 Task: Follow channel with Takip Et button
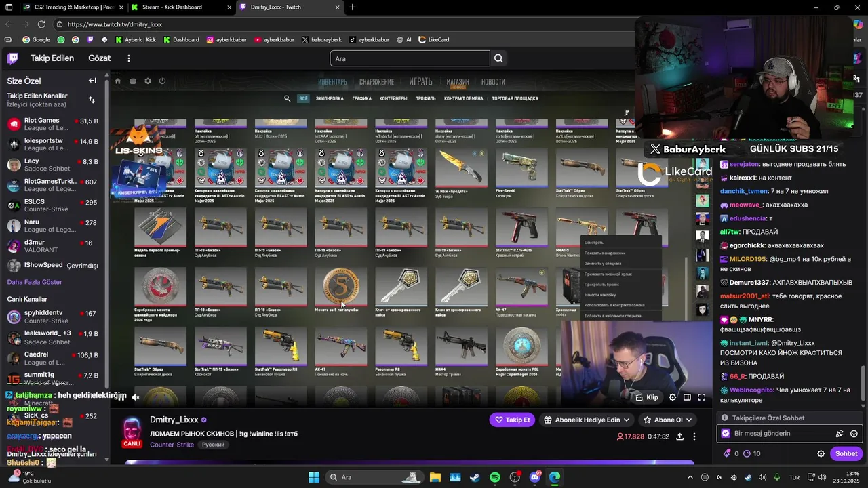click(513, 420)
